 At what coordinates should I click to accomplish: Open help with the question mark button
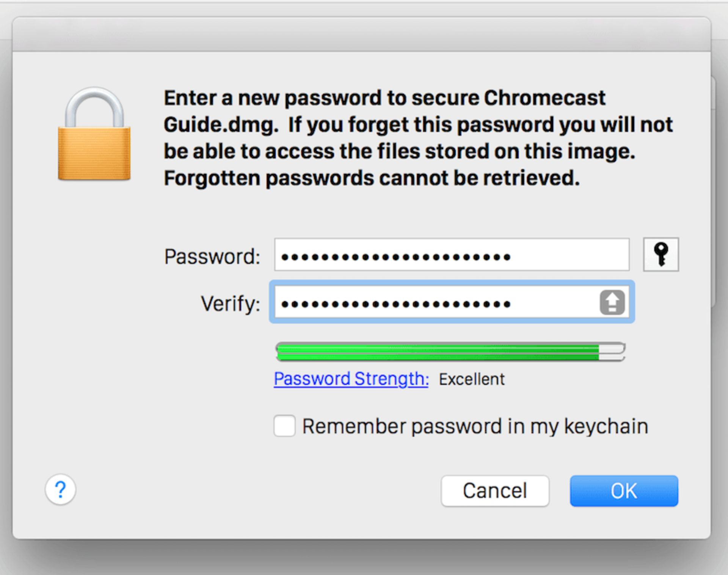60,489
